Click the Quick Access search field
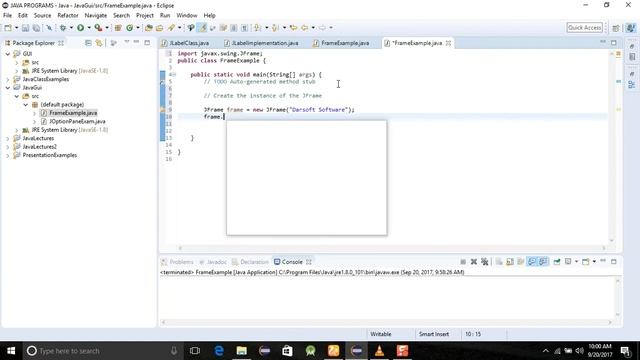 584,28
